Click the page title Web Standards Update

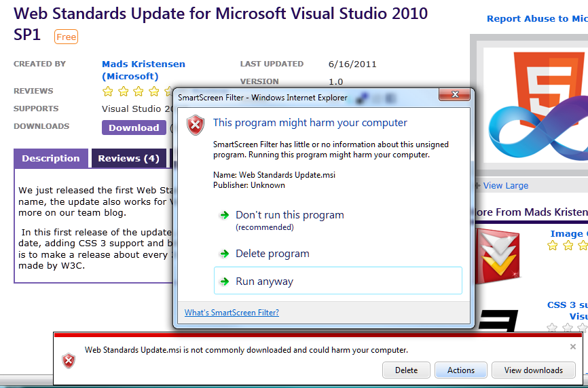(x=221, y=24)
